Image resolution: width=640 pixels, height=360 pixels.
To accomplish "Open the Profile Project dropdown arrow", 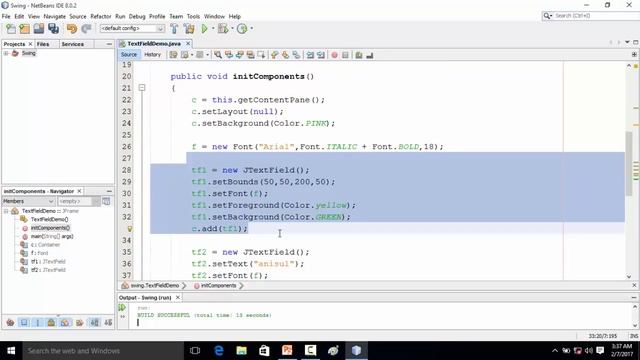I will click(251, 29).
